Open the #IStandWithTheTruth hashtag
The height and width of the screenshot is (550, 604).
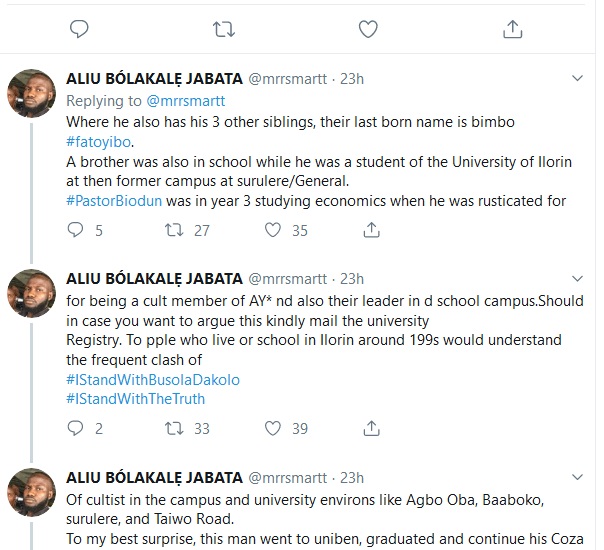(x=135, y=399)
